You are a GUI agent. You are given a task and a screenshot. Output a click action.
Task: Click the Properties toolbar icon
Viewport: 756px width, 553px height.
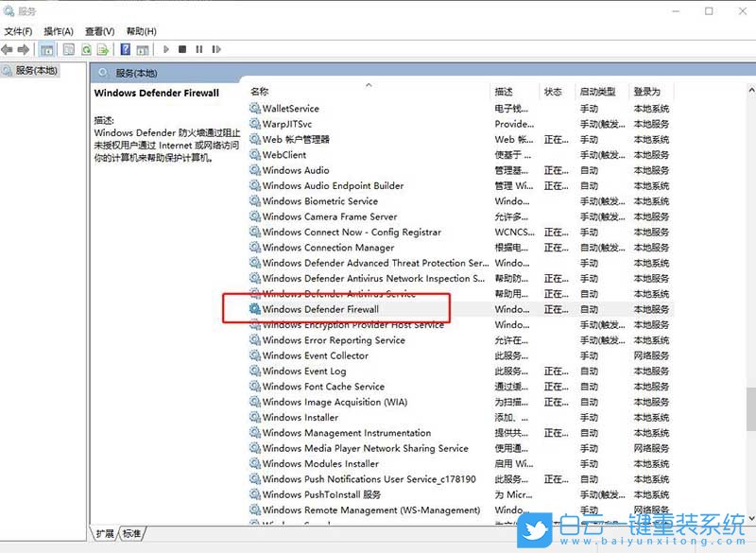66,49
